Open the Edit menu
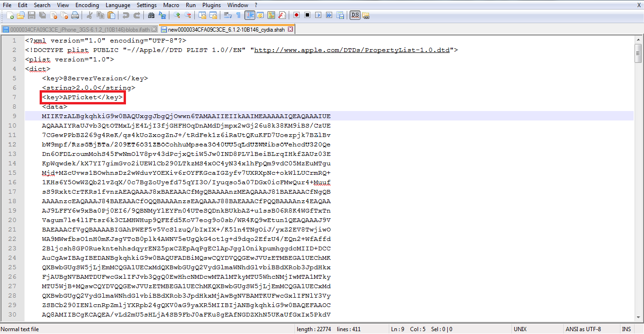Screen dimensions: 644x334 click(x=23, y=5)
